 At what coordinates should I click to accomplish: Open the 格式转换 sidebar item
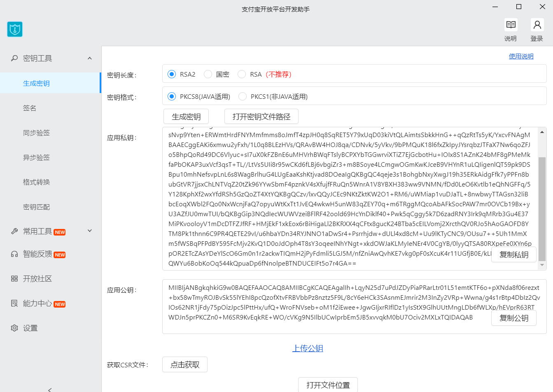(50, 182)
